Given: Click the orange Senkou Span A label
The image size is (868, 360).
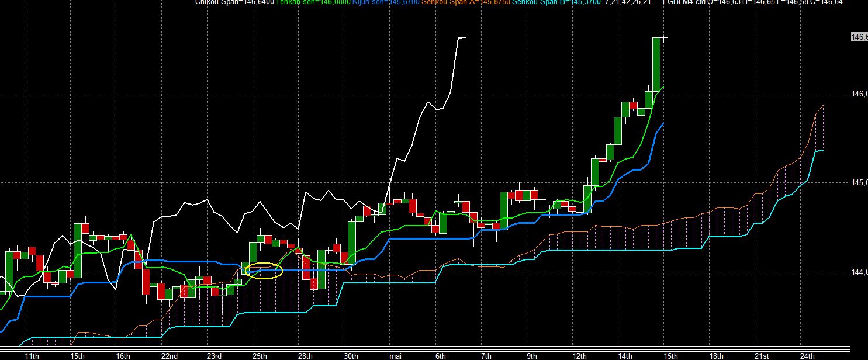Looking at the screenshot, I should [x=466, y=2].
